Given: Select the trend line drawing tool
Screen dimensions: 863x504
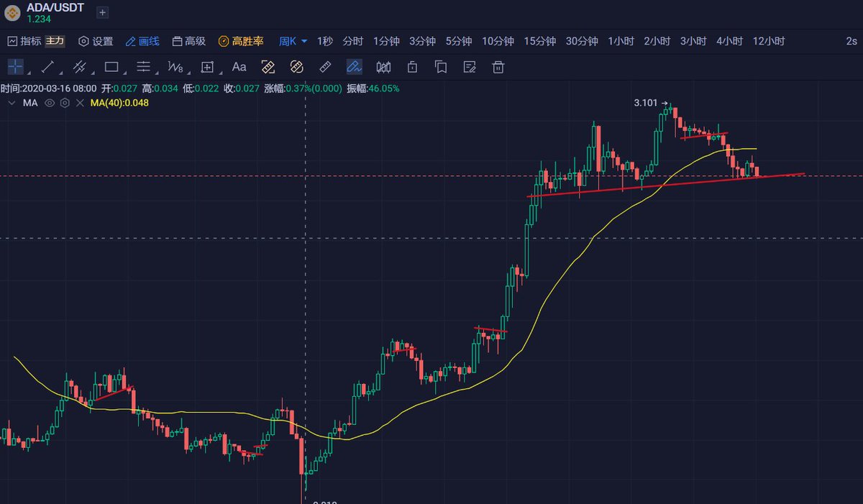Looking at the screenshot, I should tap(48, 67).
